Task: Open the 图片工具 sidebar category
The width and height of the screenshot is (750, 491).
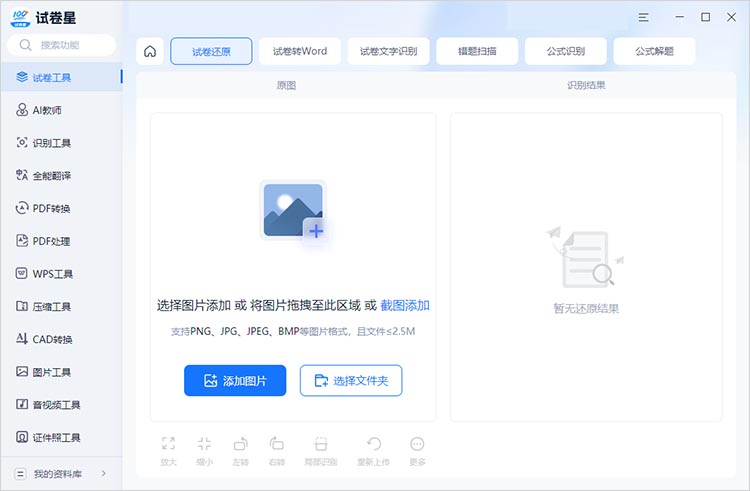Action: click(61, 372)
